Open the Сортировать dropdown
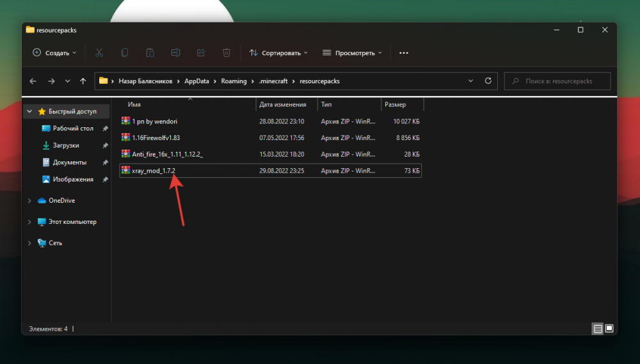The image size is (640, 364). pos(279,52)
